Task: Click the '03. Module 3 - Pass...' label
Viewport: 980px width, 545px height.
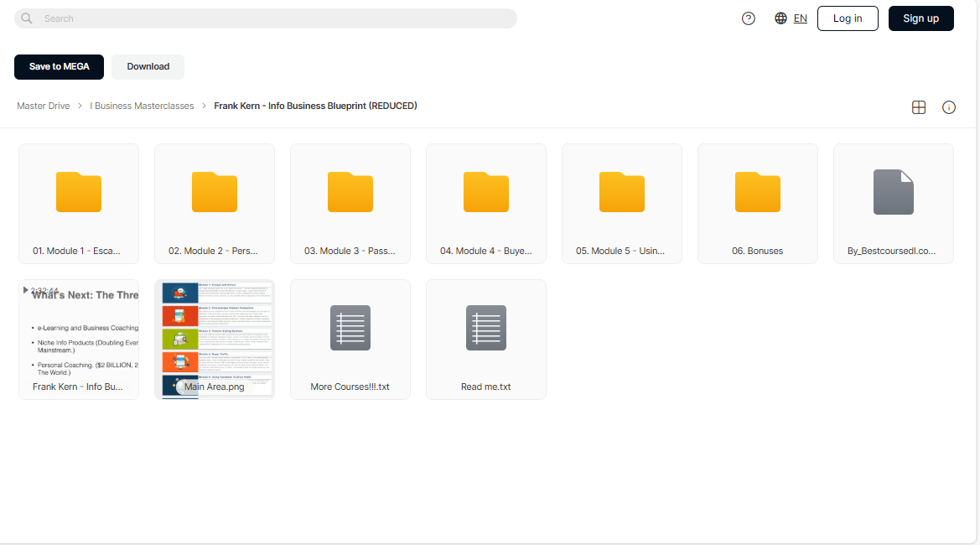Action: click(x=350, y=252)
